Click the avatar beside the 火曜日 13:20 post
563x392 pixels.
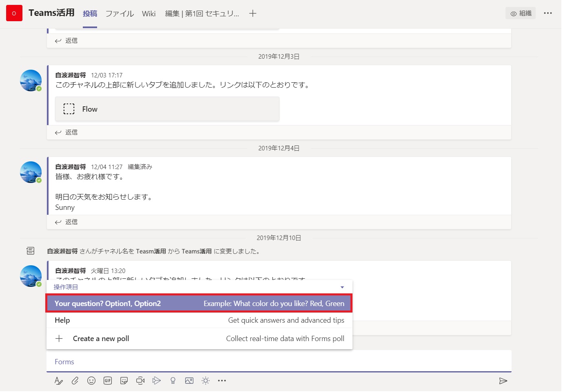pyautogui.click(x=31, y=276)
